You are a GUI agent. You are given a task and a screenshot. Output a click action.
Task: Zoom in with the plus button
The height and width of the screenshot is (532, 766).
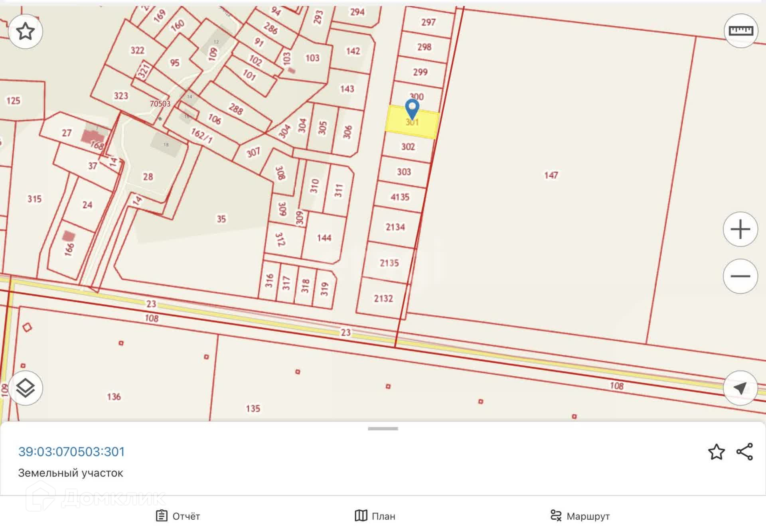[740, 229]
